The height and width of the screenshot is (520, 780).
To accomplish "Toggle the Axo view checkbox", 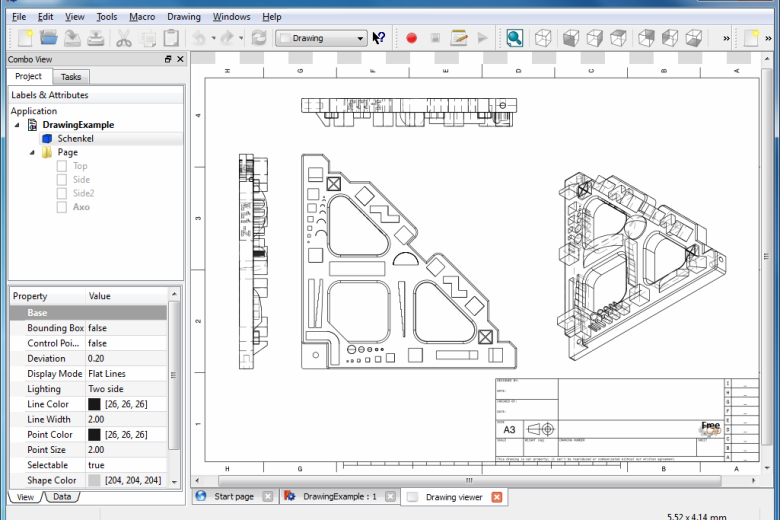I will click(x=62, y=207).
